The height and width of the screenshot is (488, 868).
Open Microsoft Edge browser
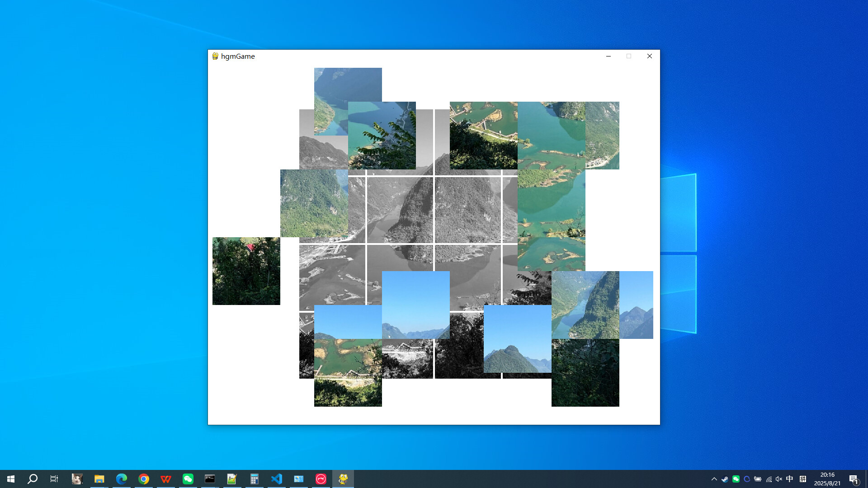(122, 479)
